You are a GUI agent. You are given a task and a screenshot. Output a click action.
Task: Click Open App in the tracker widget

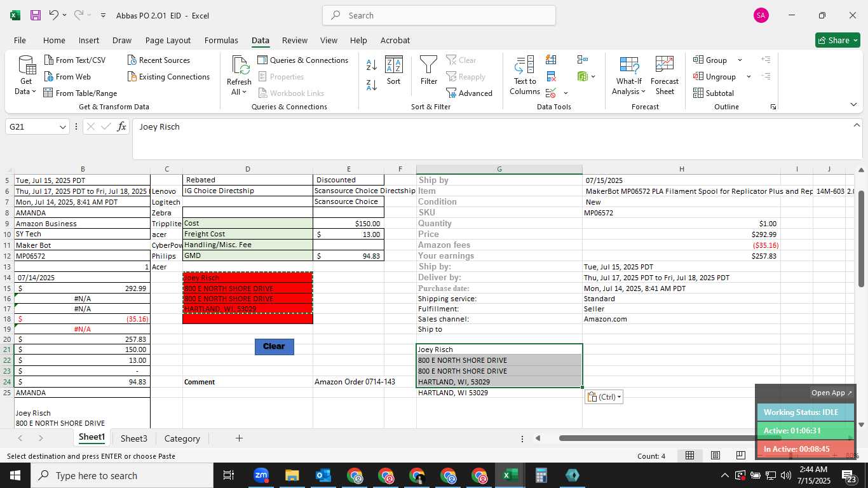point(831,393)
